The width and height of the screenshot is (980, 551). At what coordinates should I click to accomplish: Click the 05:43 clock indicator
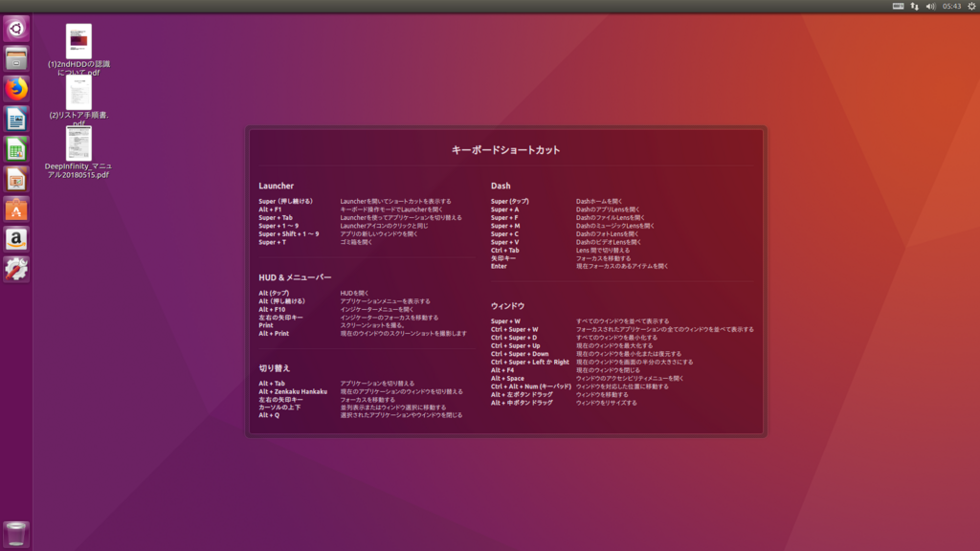click(x=952, y=7)
